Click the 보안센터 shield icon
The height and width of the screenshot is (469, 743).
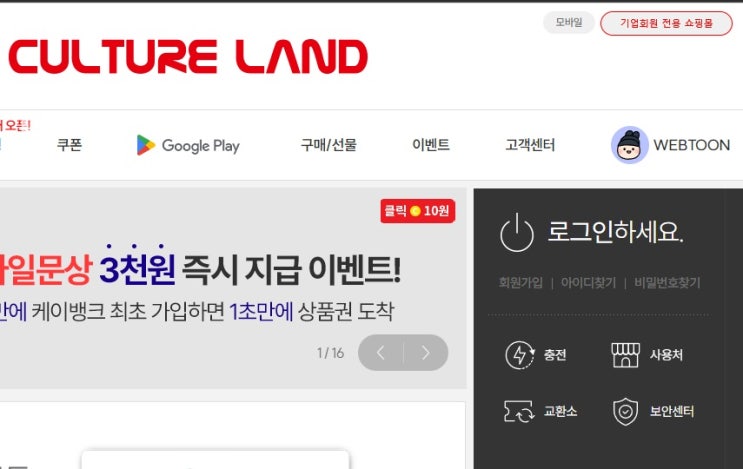(x=625, y=411)
